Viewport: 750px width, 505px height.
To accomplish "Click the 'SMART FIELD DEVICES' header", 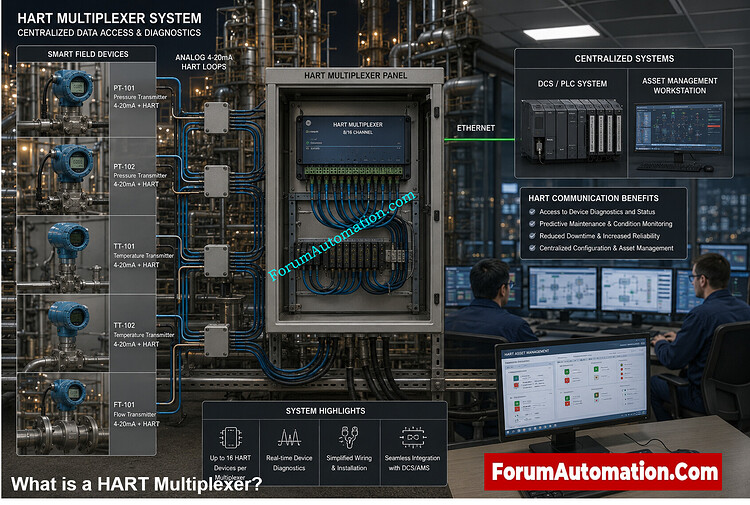I will pyautogui.click(x=88, y=54).
